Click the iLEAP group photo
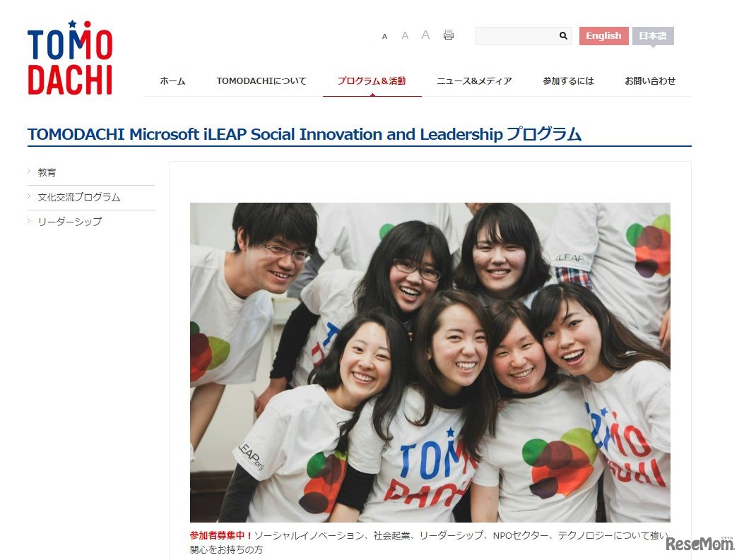Image resolution: width=744 pixels, height=560 pixels. point(430,362)
